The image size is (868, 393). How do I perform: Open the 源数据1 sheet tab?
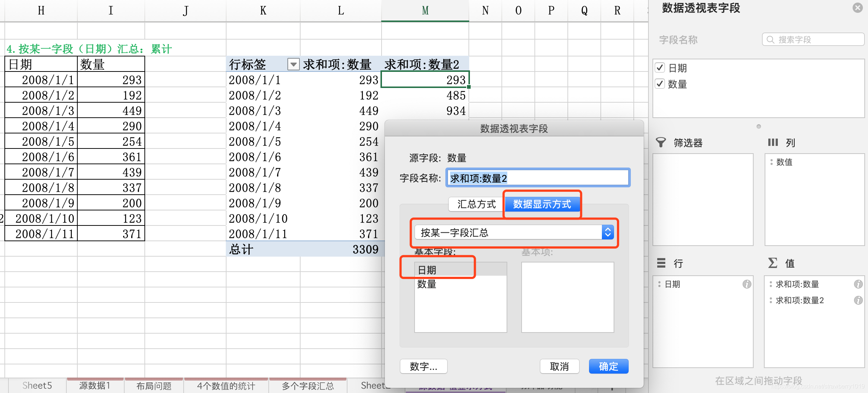point(95,386)
